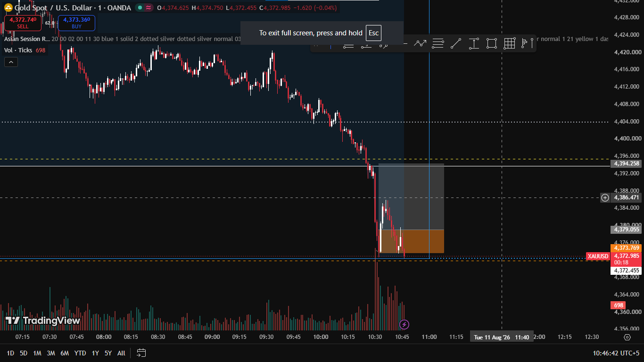
Task: Click the pink data mode wave icon
Action: click(149, 8)
